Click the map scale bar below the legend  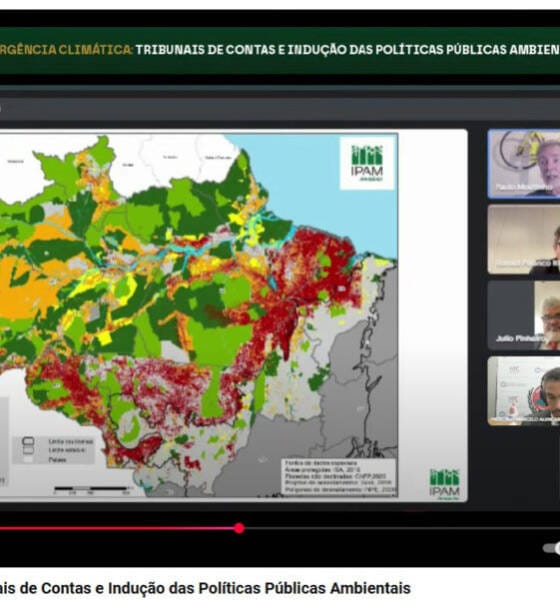pyautogui.click(x=92, y=490)
